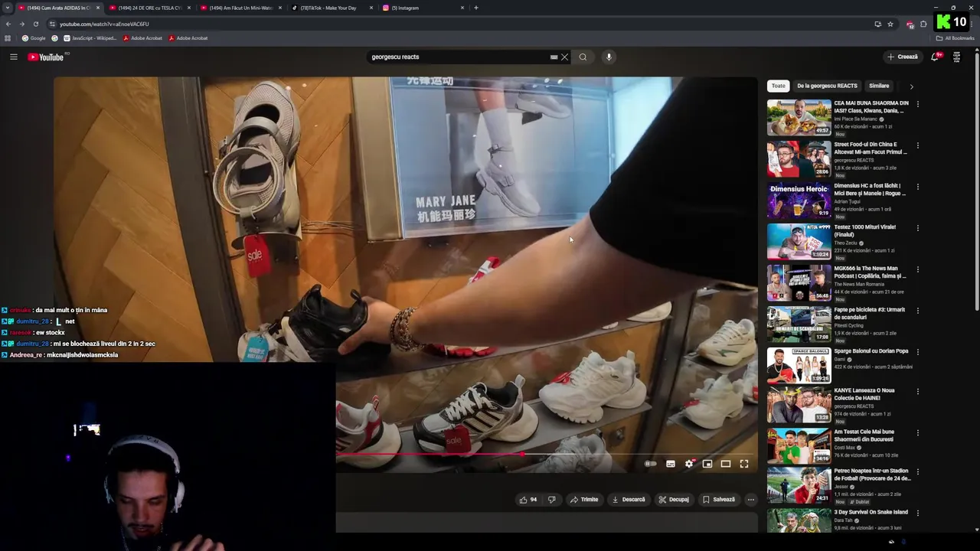This screenshot has width=980, height=551.
Task: Open the Google bookmark in bookmarks bar
Action: 34,38
